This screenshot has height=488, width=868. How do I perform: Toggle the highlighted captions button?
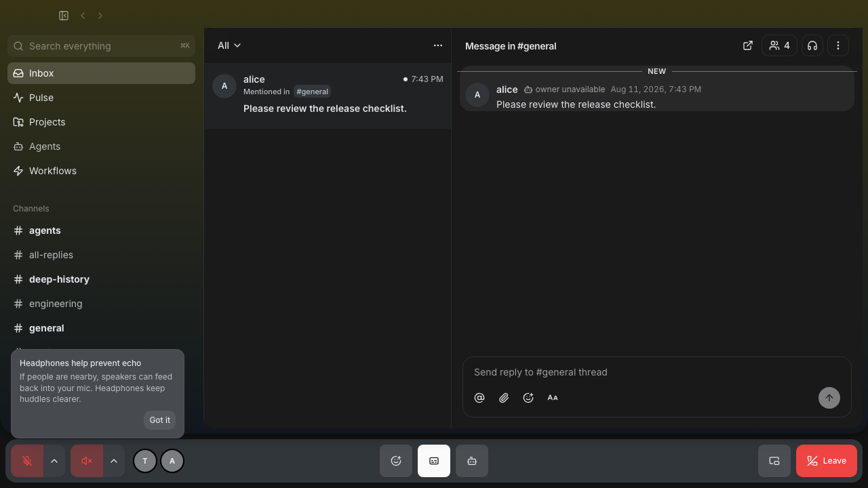pyautogui.click(x=434, y=461)
